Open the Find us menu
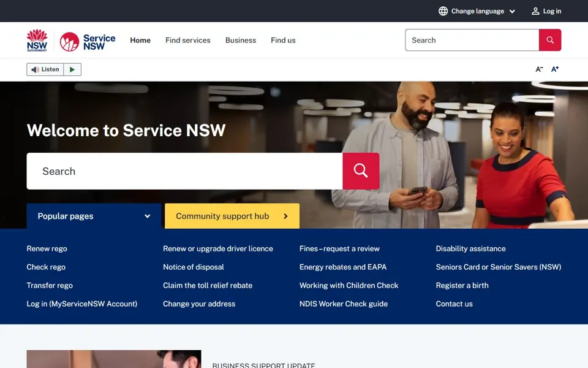This screenshot has height=368, width=588. [x=283, y=40]
